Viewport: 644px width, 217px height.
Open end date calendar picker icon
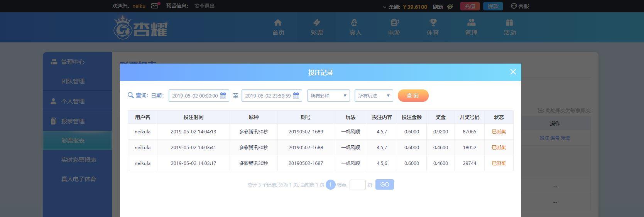296,96
